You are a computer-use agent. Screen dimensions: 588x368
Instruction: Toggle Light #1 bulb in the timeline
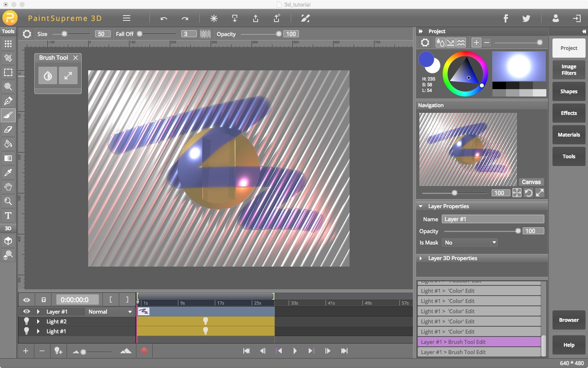pos(27,332)
